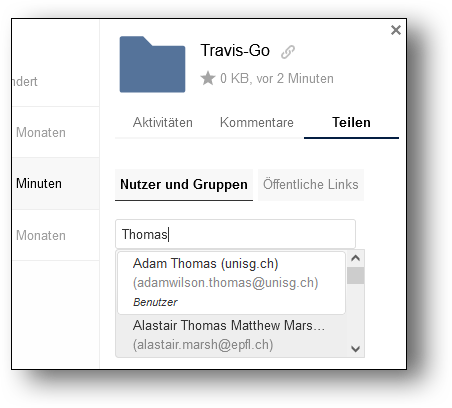Click the "0 KB, vor 2 Minuten" info text
The height and width of the screenshot is (408, 452).
[277, 79]
